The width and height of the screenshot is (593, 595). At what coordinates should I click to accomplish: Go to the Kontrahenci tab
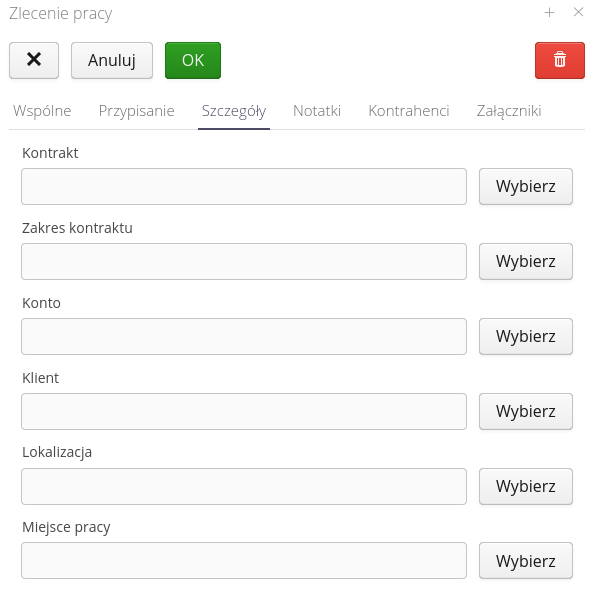[x=409, y=111]
